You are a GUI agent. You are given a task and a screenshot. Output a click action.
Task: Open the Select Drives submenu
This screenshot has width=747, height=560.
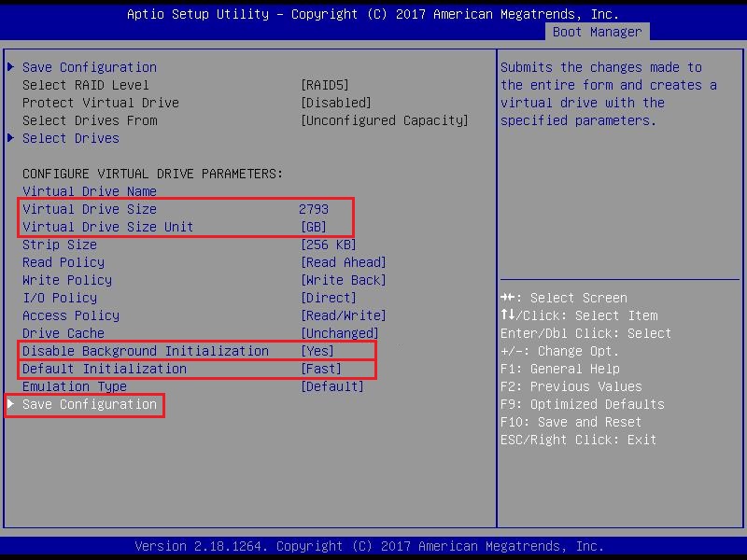(71, 138)
